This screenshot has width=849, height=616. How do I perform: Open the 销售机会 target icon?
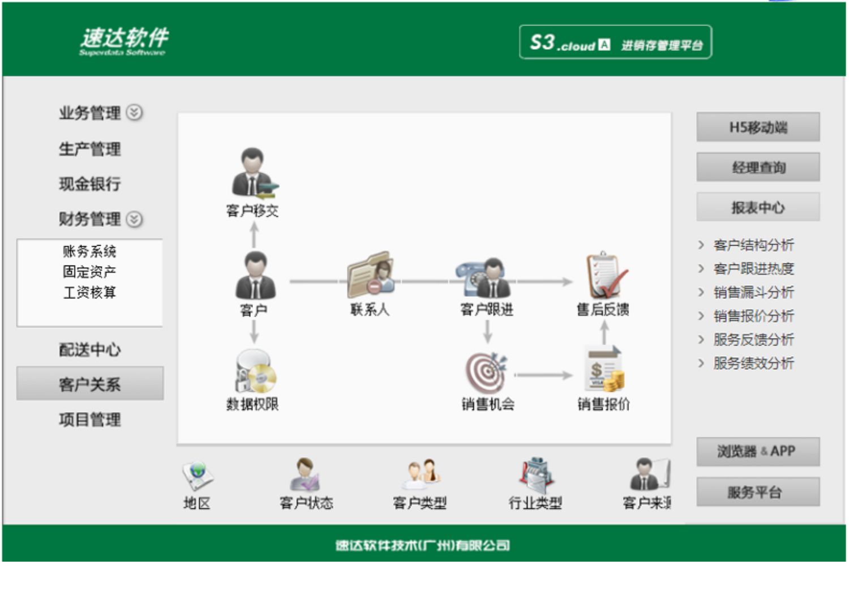(486, 373)
